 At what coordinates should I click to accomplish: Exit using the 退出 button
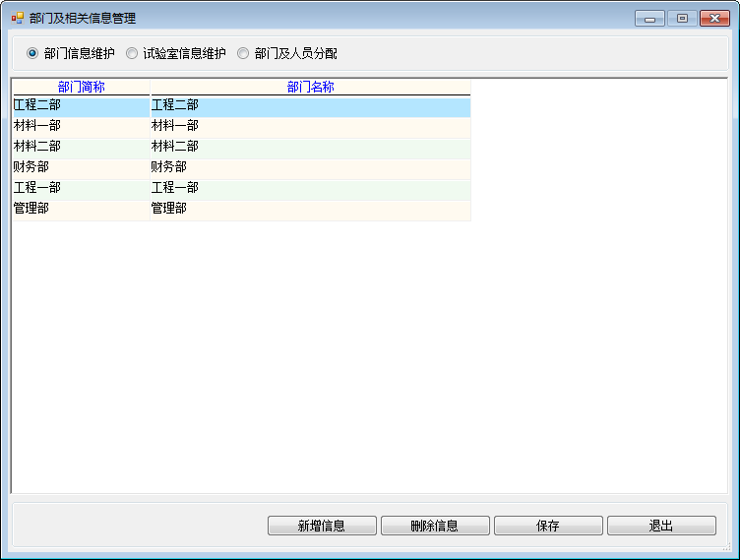(x=660, y=526)
